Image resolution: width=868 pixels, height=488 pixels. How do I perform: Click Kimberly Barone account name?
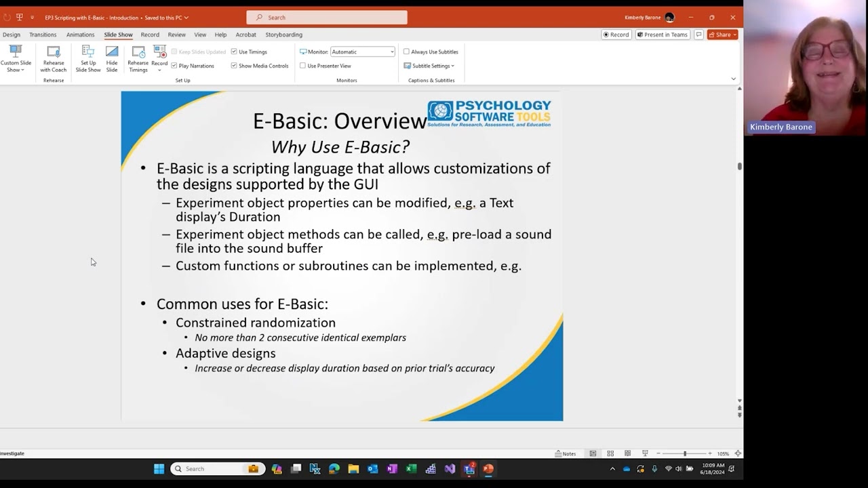tap(642, 18)
